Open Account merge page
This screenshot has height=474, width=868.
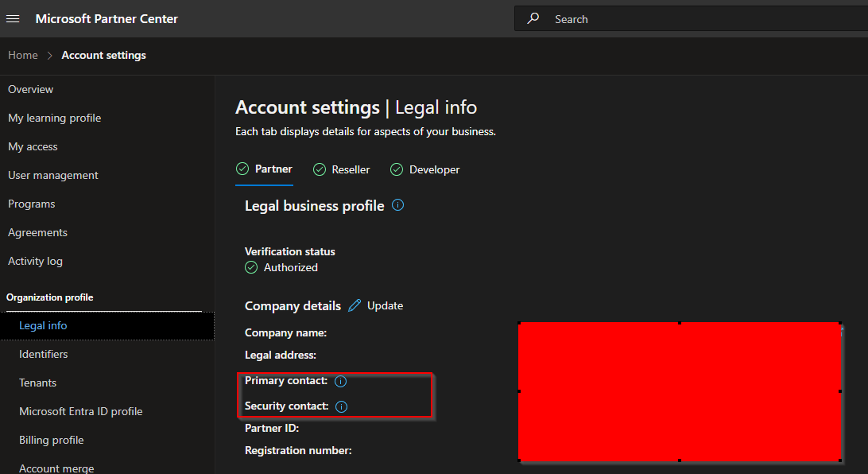[x=56, y=468]
